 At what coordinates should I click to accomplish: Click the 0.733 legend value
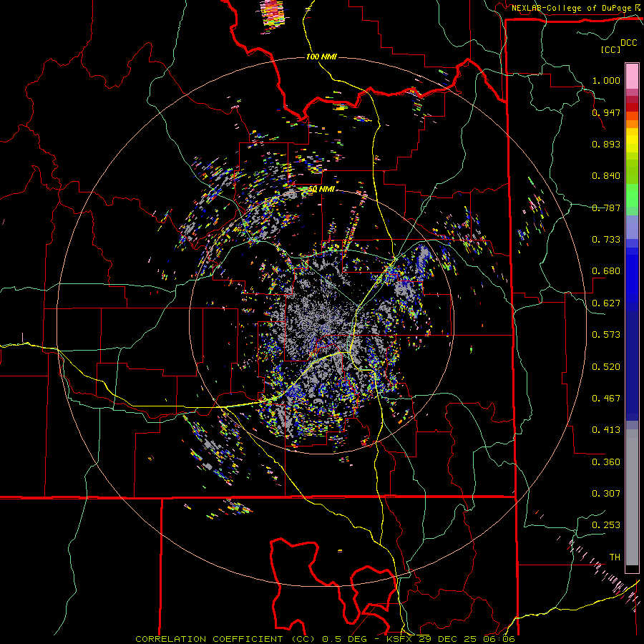point(606,240)
